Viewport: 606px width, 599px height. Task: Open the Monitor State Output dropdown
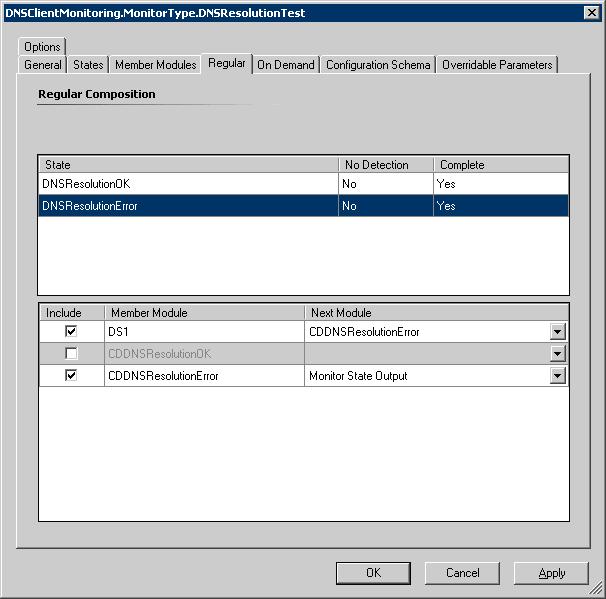pos(558,376)
